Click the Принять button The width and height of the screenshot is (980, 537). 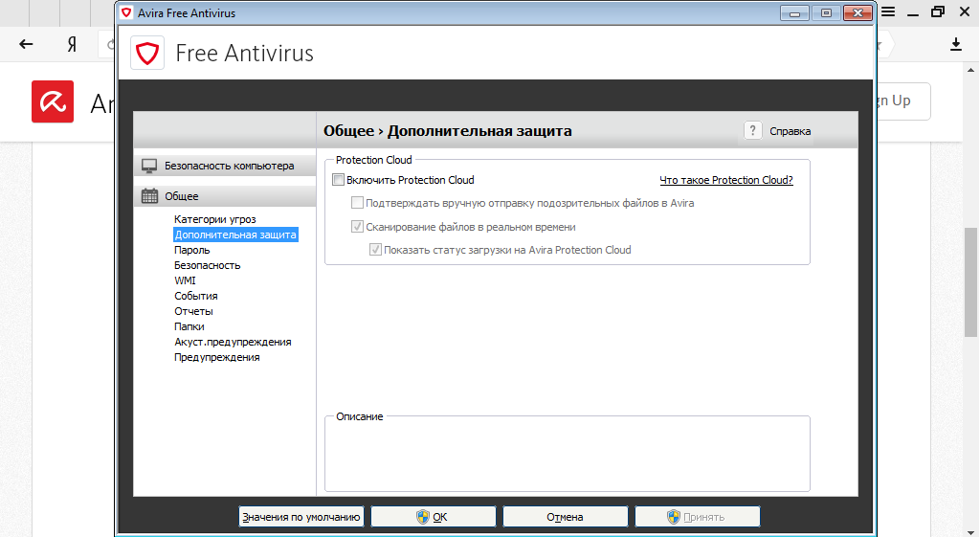tap(698, 517)
